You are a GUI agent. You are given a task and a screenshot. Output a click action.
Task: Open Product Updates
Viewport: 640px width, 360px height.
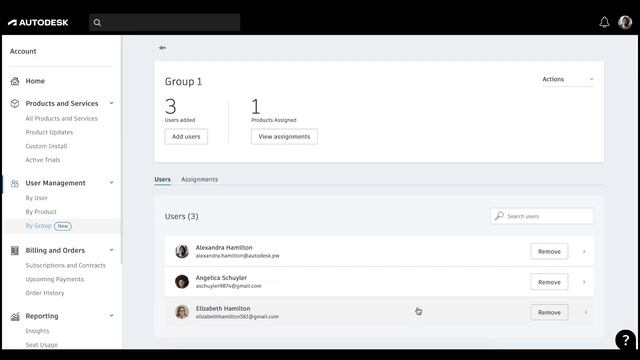49,132
